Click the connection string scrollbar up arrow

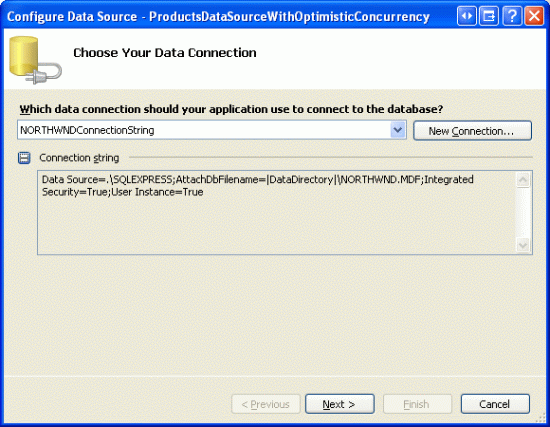tap(523, 180)
